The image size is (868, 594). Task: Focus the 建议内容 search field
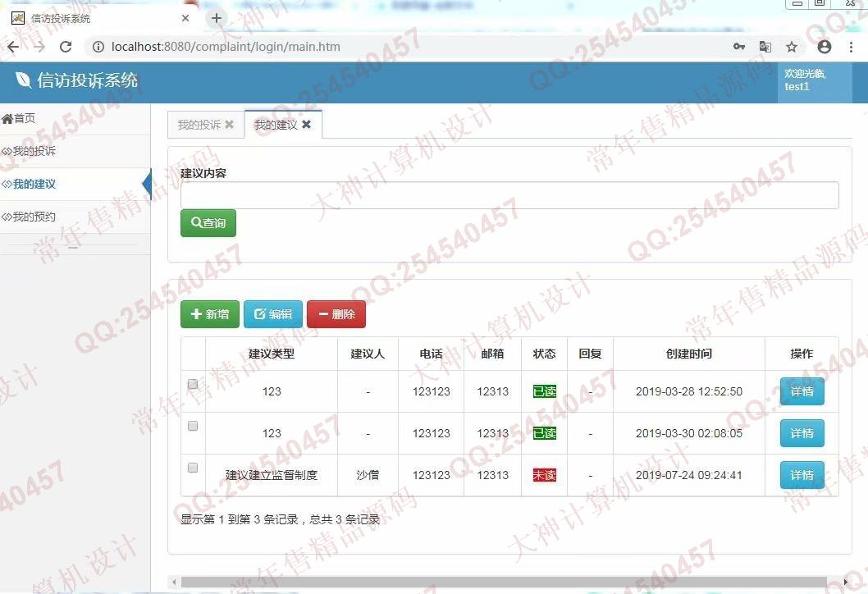pos(509,195)
